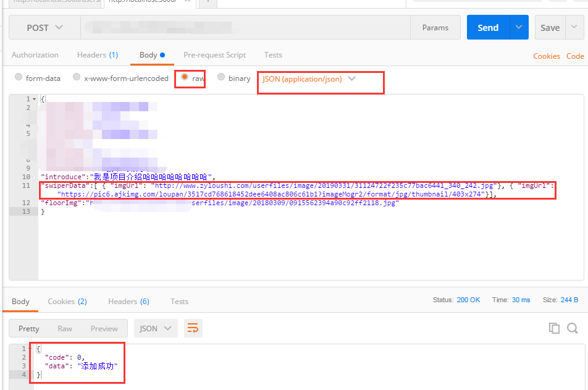The width and height of the screenshot is (588, 390).
Task: View the response in Preview mode
Action: point(104,328)
